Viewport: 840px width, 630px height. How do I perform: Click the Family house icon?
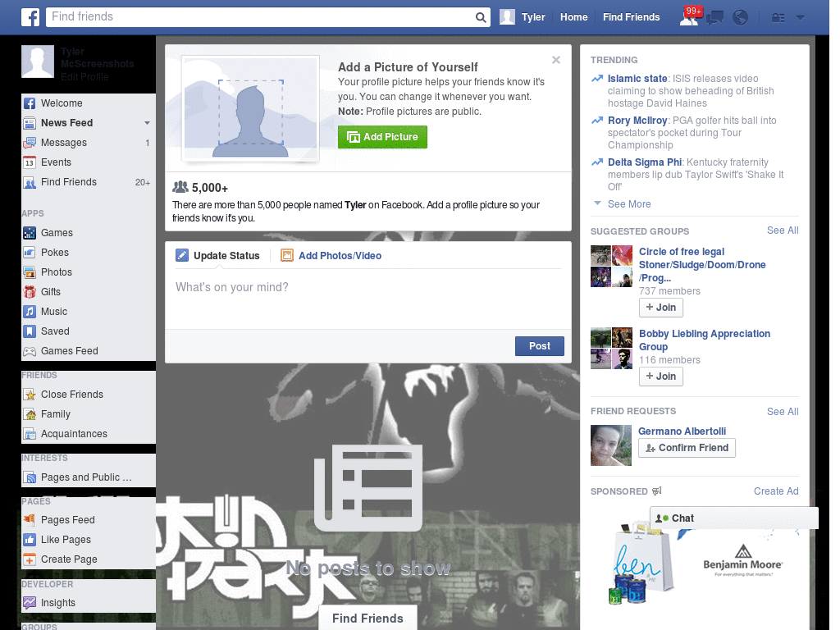pyautogui.click(x=30, y=414)
